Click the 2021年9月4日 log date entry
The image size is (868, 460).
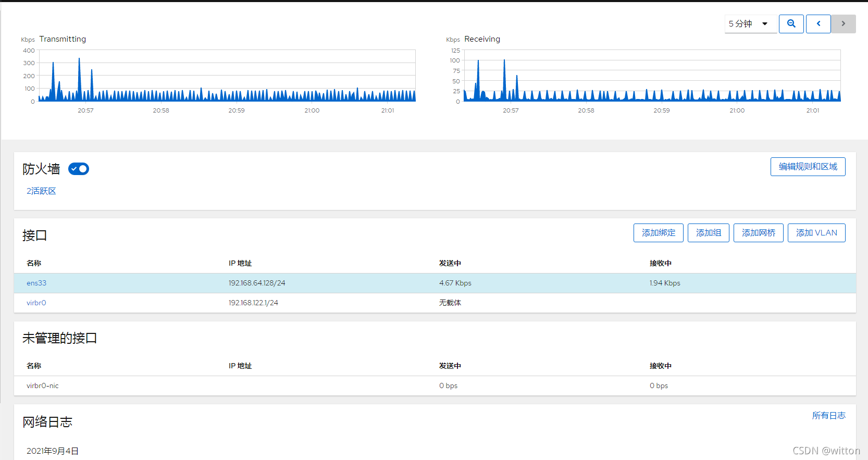[x=53, y=451]
